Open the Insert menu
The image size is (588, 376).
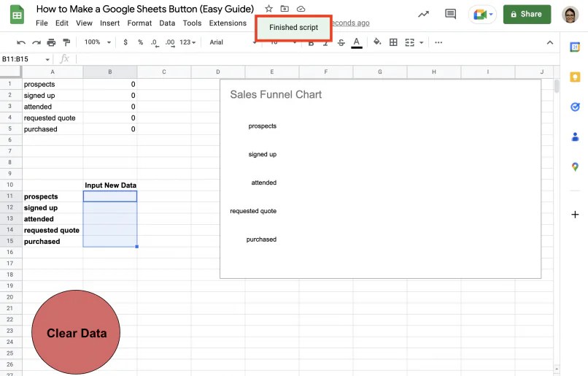pos(109,23)
